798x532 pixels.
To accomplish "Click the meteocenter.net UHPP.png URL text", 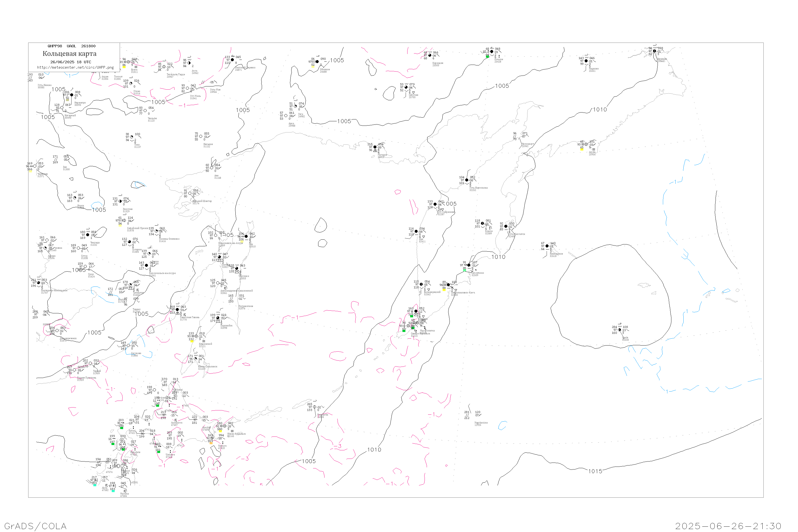I will [75, 68].
